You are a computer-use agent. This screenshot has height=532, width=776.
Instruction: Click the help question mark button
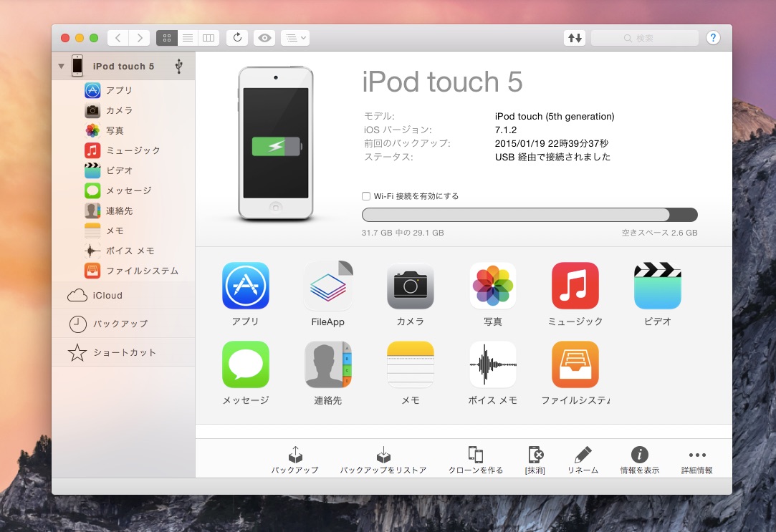click(713, 37)
